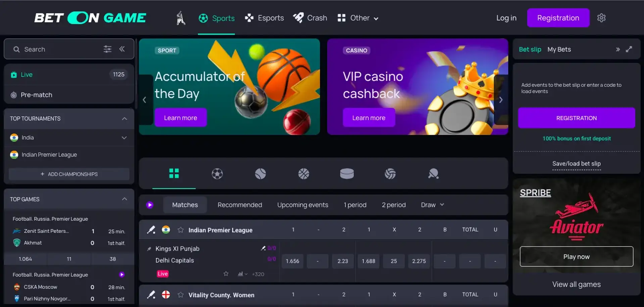Select the all-sports grid icon

tap(174, 173)
